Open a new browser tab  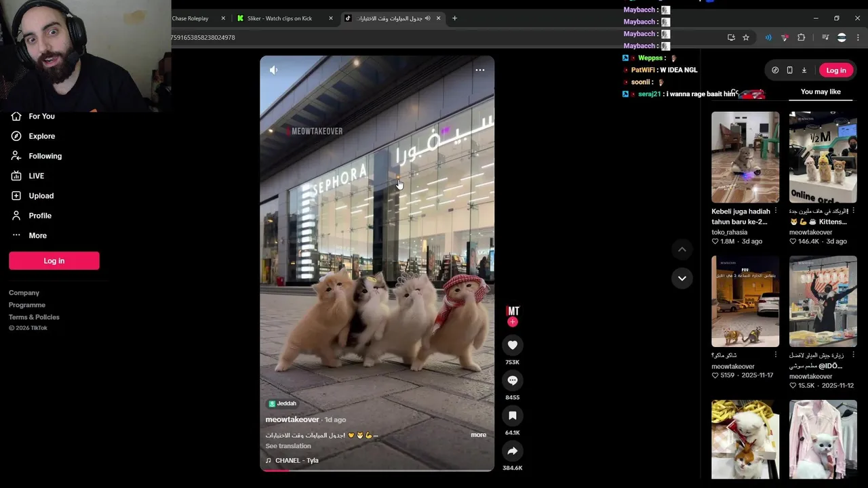454,18
